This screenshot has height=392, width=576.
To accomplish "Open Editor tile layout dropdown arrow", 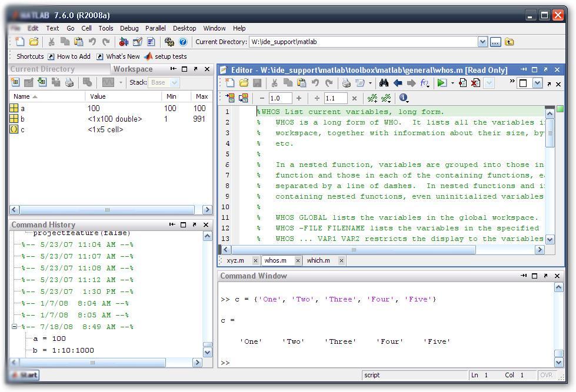I will (x=537, y=83).
